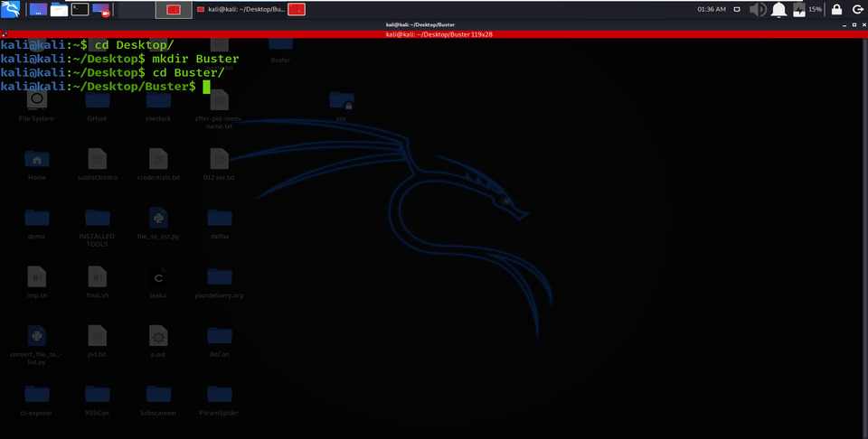868x439 pixels.
Task: Click the Terminator grouping icon in red titlebar
Action: coord(4,34)
